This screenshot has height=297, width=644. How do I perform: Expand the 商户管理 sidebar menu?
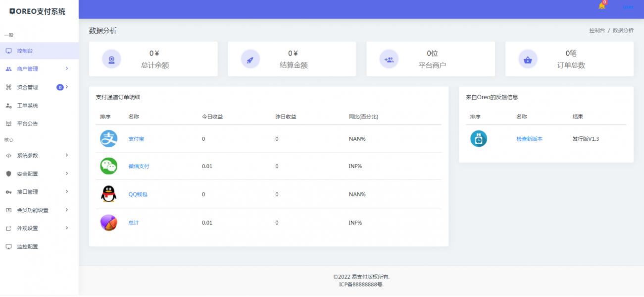(x=27, y=68)
